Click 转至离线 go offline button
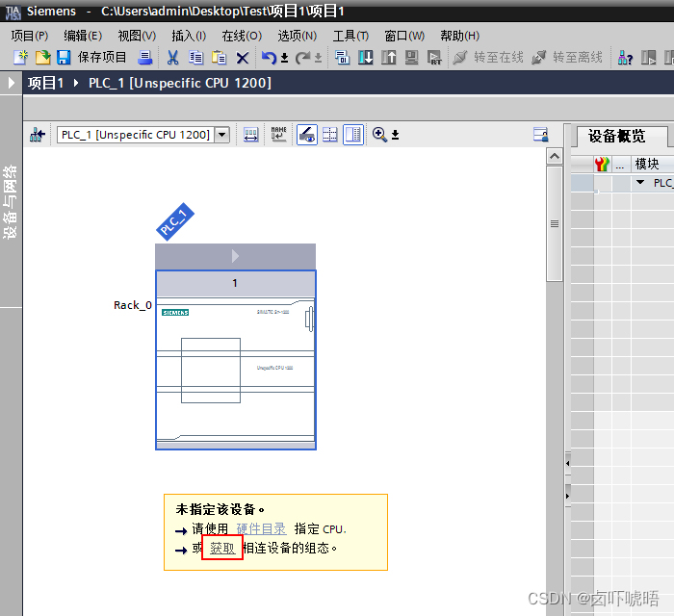The image size is (674, 616). [567, 57]
